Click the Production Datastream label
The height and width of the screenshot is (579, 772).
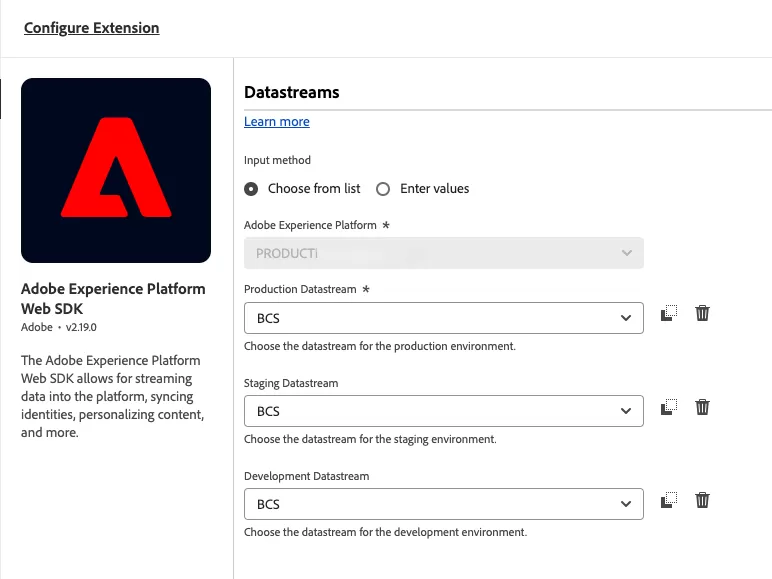pyautogui.click(x=300, y=289)
